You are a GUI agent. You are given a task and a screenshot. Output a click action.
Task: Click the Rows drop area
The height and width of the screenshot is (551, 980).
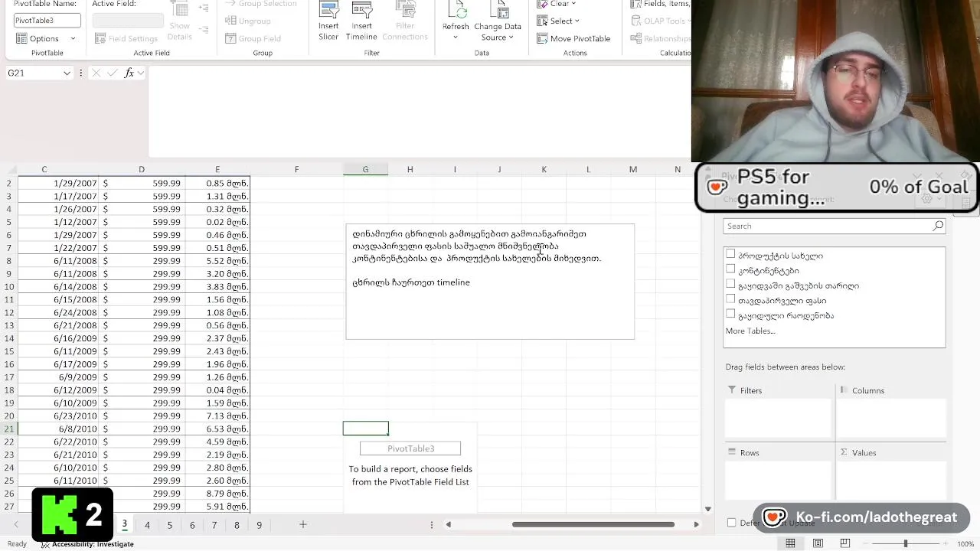779,480
